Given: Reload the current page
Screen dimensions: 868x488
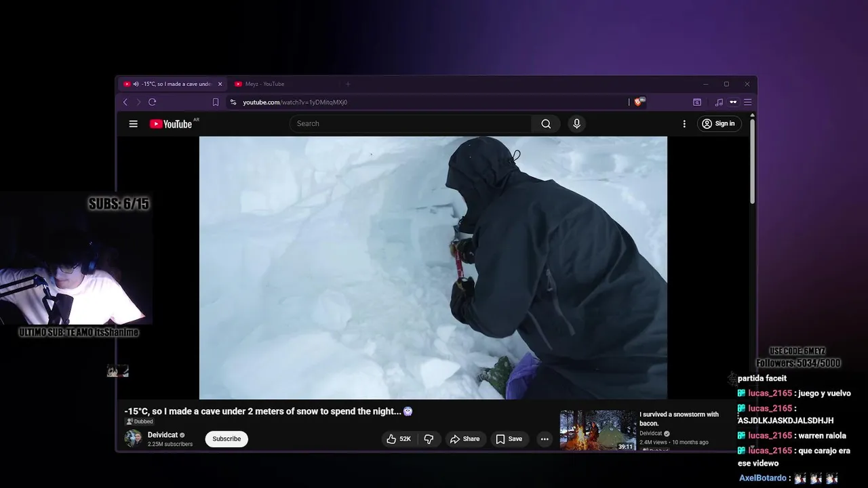Looking at the screenshot, I should pyautogui.click(x=152, y=102).
